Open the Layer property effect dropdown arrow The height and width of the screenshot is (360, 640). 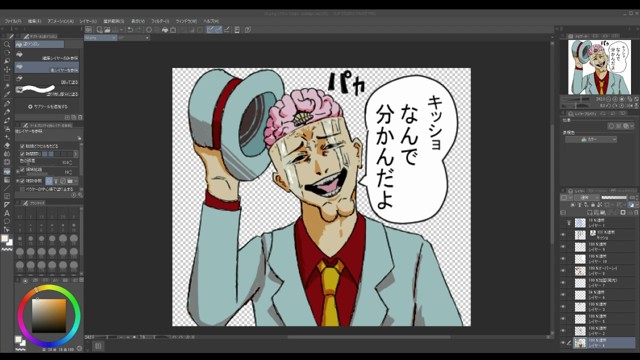click(x=633, y=127)
